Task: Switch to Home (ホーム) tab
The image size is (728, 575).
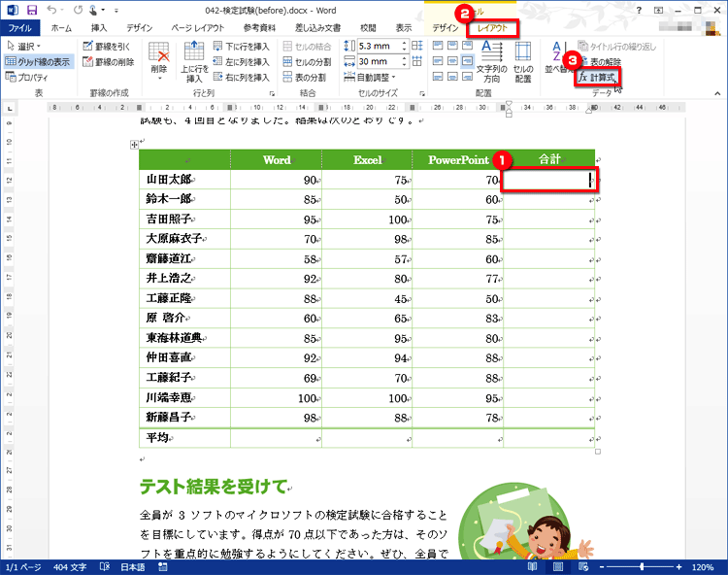Action: pos(61,28)
